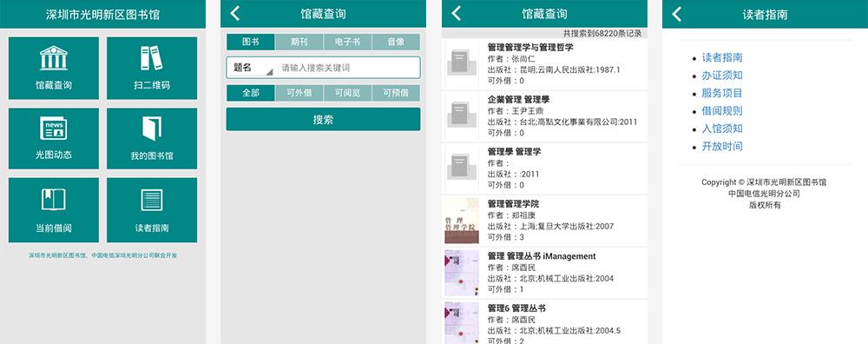Open the 企業管理 管理學 result
The image size is (868, 344).
click(x=545, y=116)
